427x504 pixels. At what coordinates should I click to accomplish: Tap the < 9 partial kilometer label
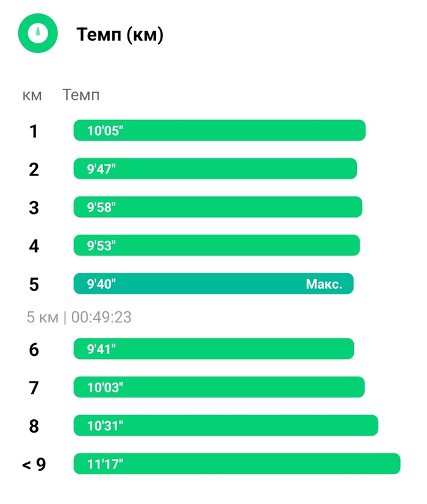coord(34,464)
